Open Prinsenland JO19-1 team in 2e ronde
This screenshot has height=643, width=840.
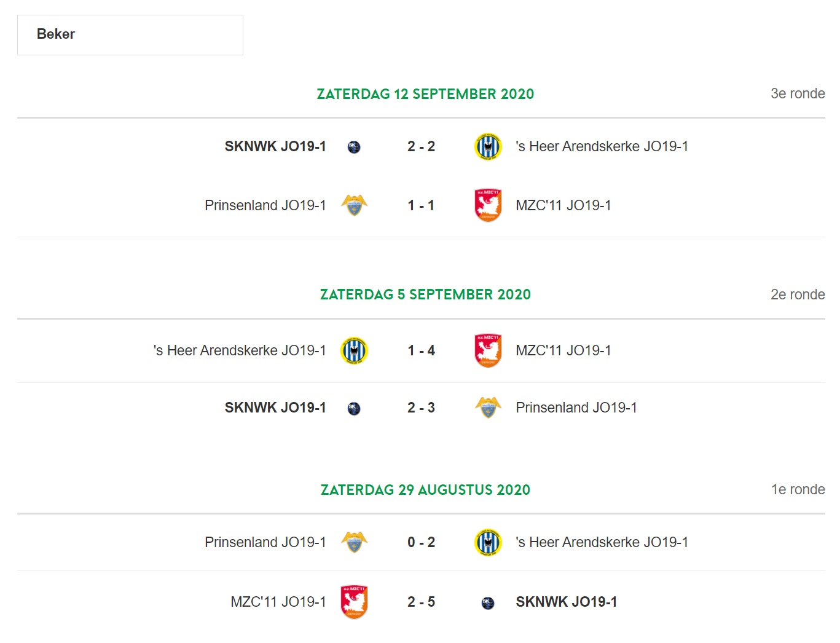click(576, 408)
